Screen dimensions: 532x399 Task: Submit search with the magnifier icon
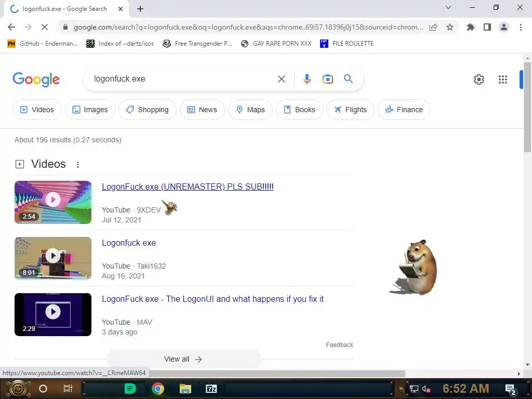click(348, 79)
